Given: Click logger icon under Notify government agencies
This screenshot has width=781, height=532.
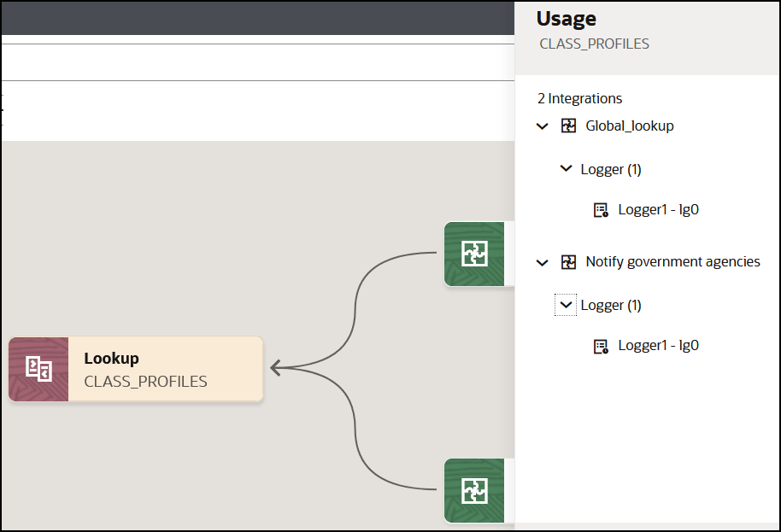Looking at the screenshot, I should [601, 346].
